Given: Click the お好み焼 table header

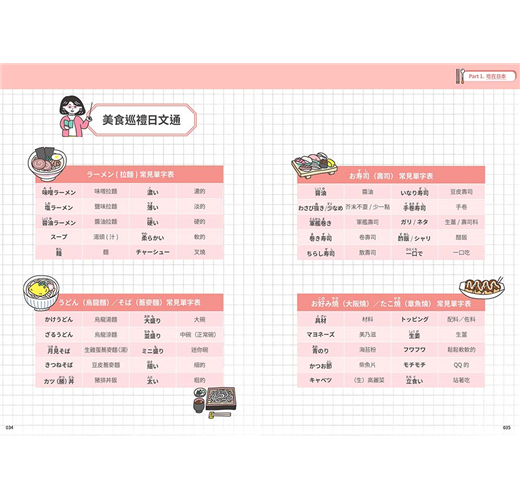Looking at the screenshot, I should (391, 303).
